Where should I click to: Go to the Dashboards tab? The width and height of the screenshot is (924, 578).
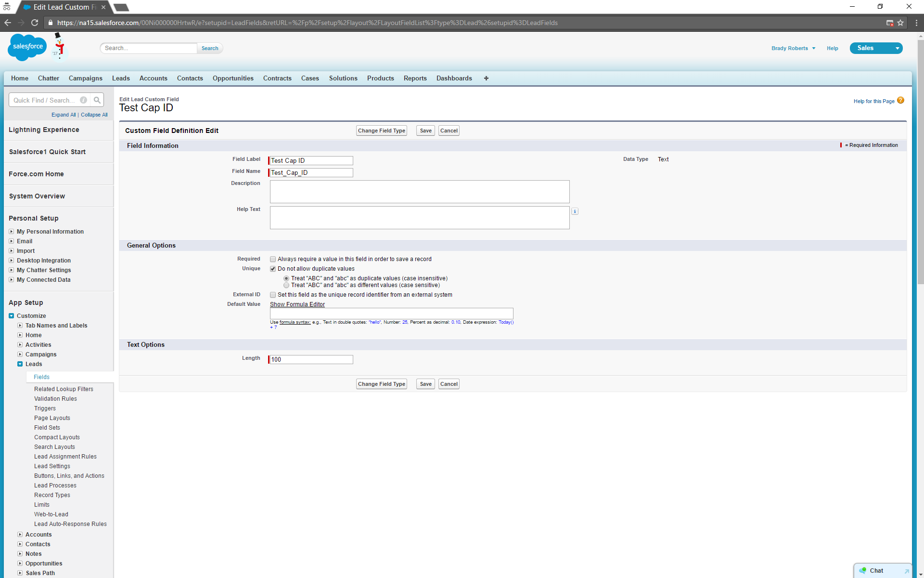(x=454, y=78)
